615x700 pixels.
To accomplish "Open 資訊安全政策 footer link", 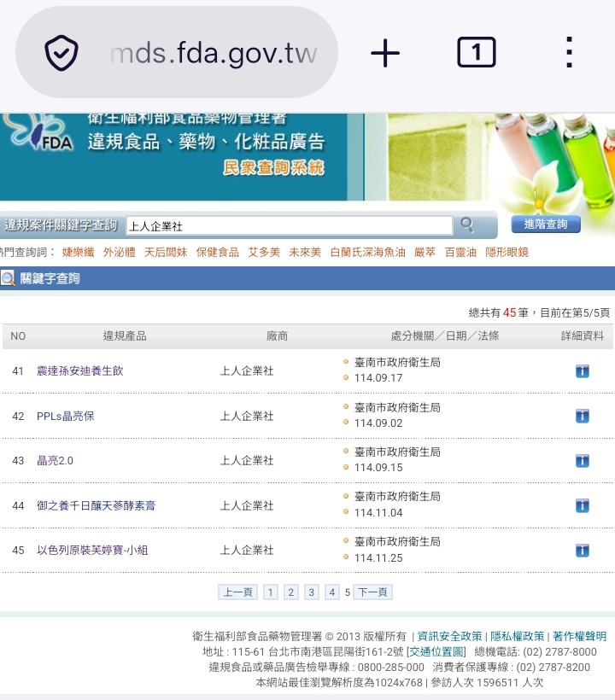I will tap(450, 636).
